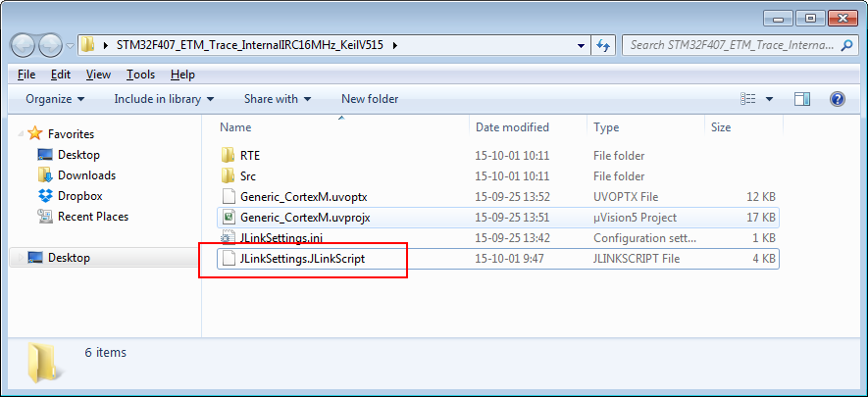Viewport: 868px width, 397px height.
Task: Select the highlighted Desktop tree item
Action: (x=103, y=258)
